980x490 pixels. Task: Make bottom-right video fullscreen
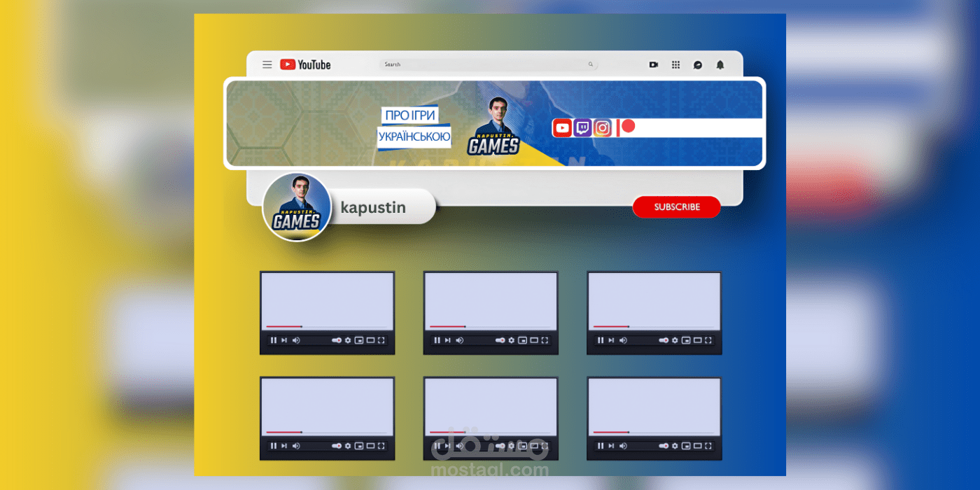click(x=708, y=446)
